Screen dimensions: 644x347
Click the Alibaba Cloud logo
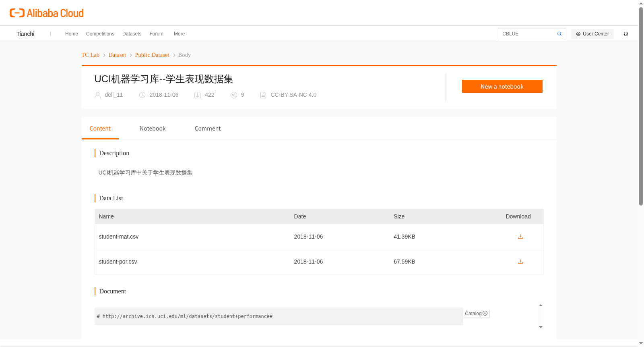(x=47, y=13)
